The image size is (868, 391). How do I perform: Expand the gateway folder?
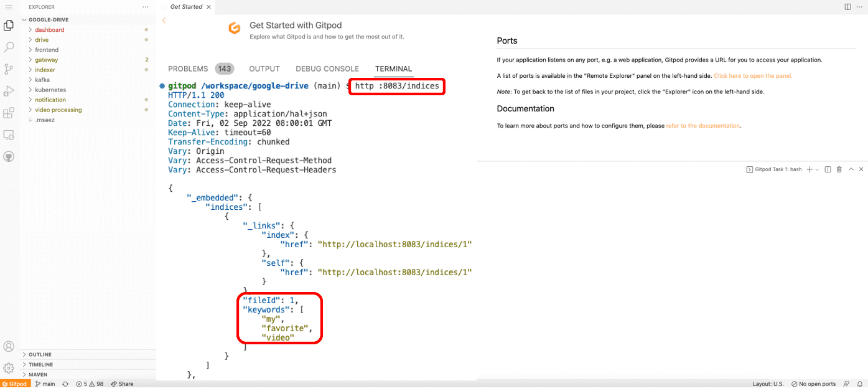[x=47, y=60]
